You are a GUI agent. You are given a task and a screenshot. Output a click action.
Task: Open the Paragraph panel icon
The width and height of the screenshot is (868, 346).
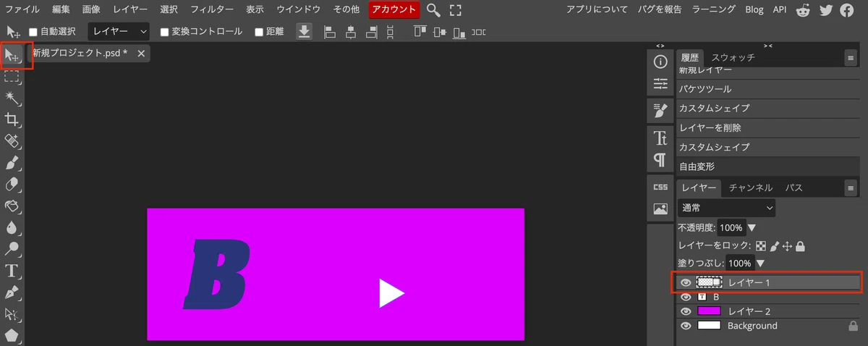(x=660, y=159)
